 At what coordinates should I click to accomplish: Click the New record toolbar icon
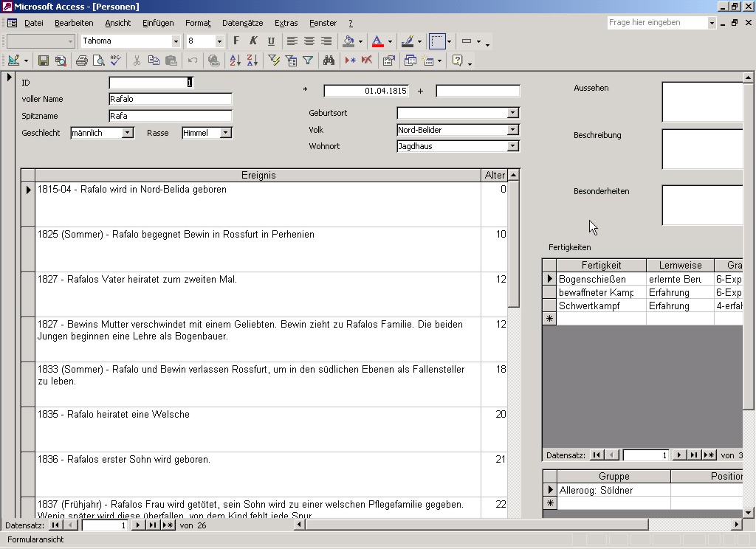point(350,61)
